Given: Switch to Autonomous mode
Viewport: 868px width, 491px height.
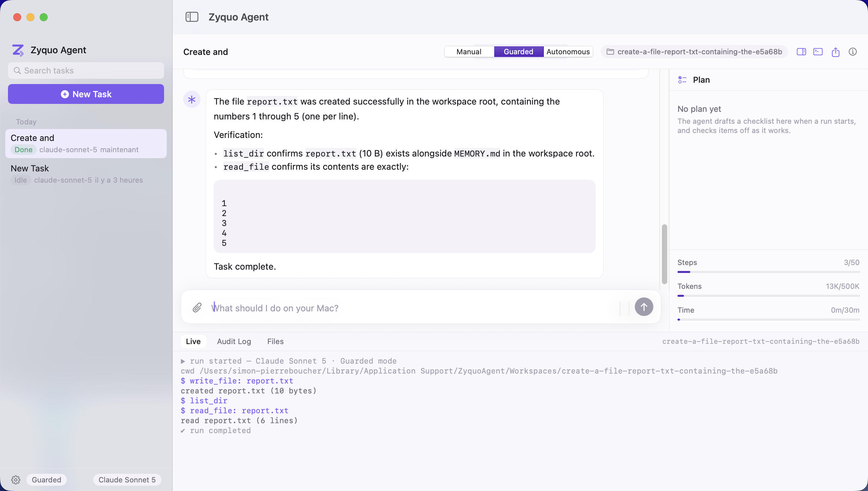Looking at the screenshot, I should [568, 52].
